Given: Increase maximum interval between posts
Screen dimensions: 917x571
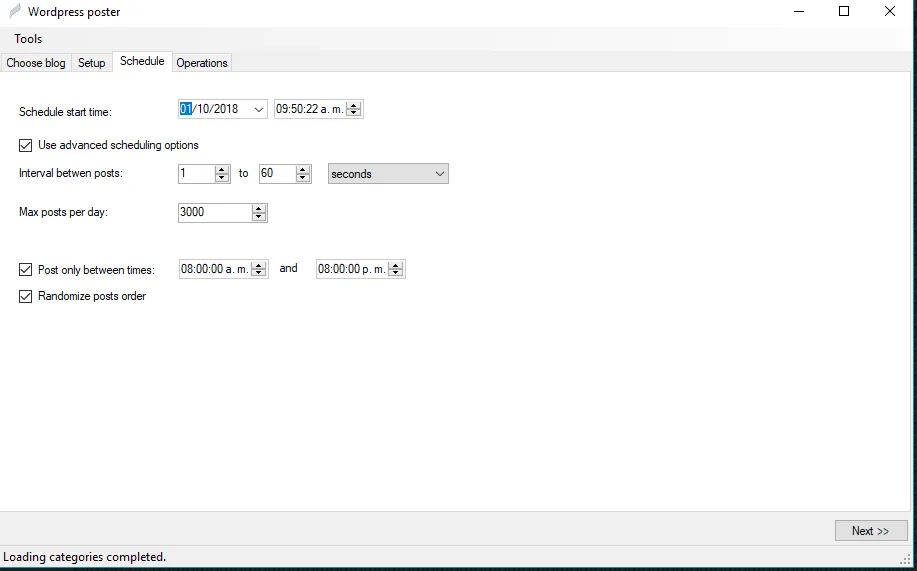Looking at the screenshot, I should pyautogui.click(x=302, y=170).
